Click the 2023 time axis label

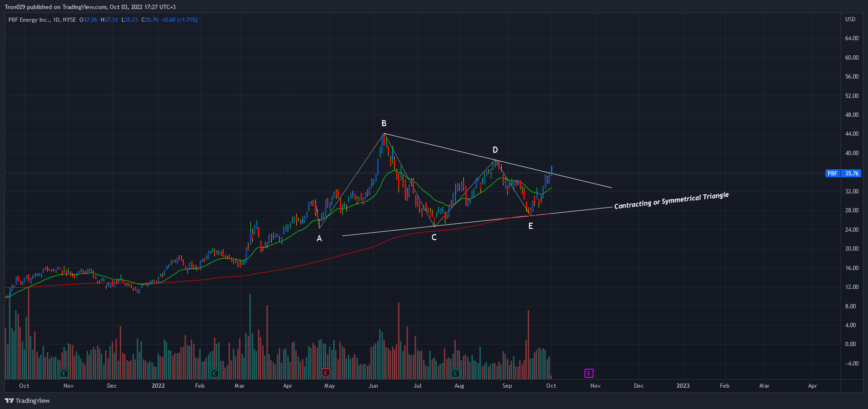click(x=683, y=386)
